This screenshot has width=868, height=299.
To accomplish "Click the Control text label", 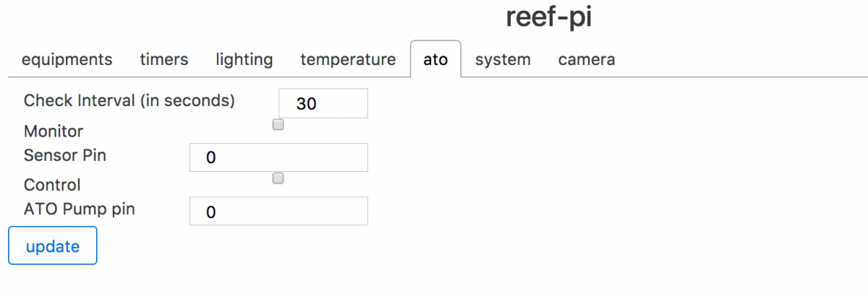I will click(x=52, y=185).
